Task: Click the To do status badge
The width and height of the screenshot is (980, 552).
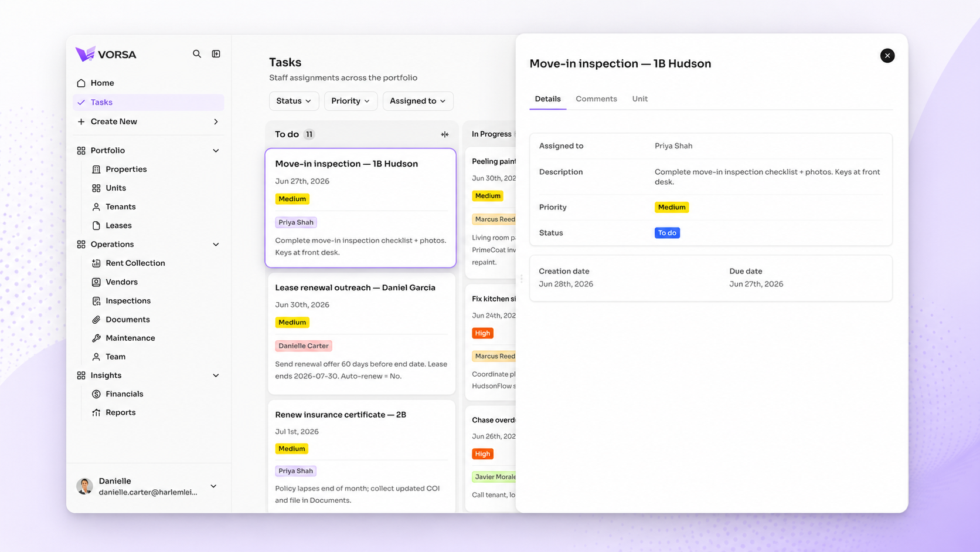Action: [667, 233]
